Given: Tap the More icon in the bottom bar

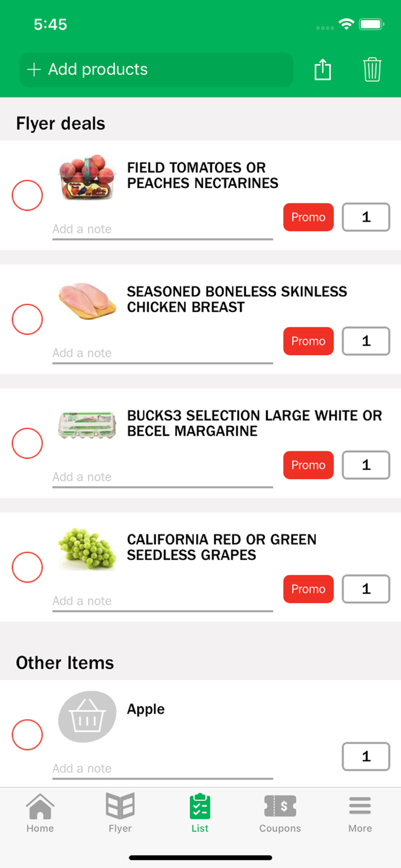Looking at the screenshot, I should click(359, 813).
